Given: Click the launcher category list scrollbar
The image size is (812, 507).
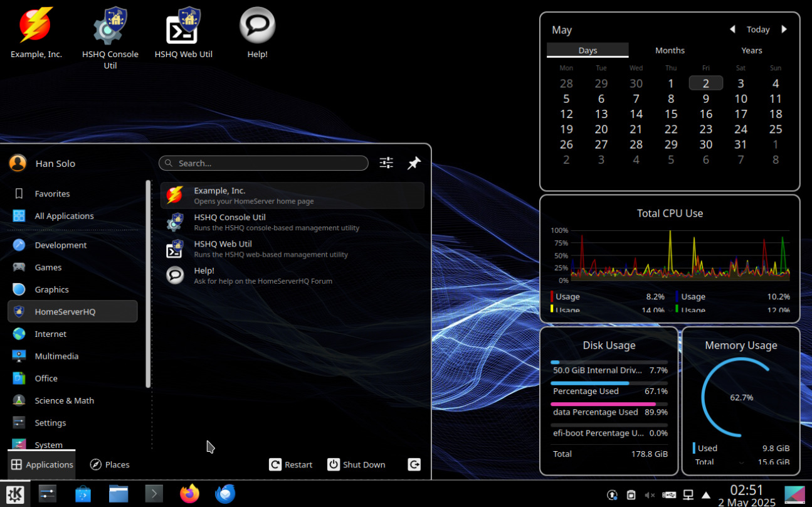Looking at the screenshot, I should click(148, 284).
